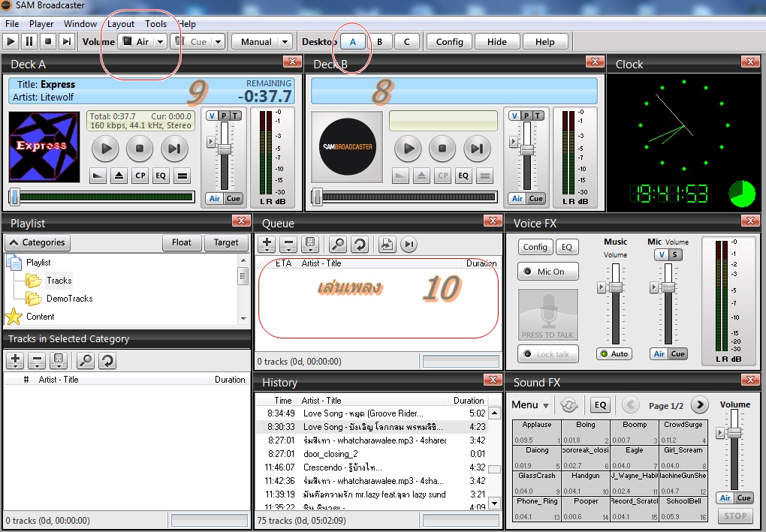Image resolution: width=766 pixels, height=532 pixels.
Task: Toggle Deck A Cue output
Action: coord(234,198)
